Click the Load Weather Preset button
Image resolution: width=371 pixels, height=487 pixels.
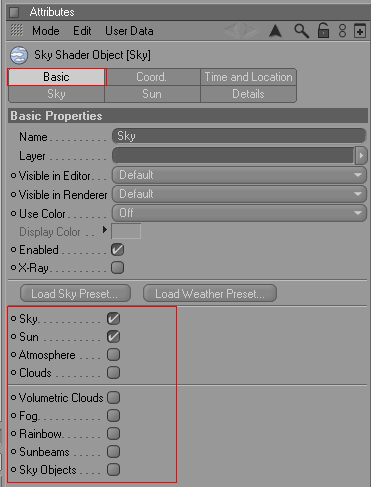click(210, 293)
